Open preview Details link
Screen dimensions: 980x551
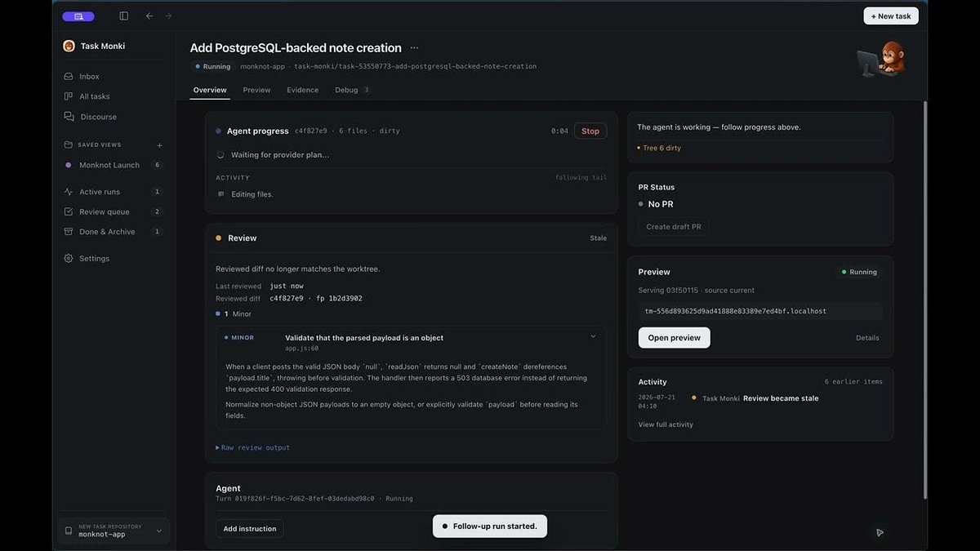point(867,338)
